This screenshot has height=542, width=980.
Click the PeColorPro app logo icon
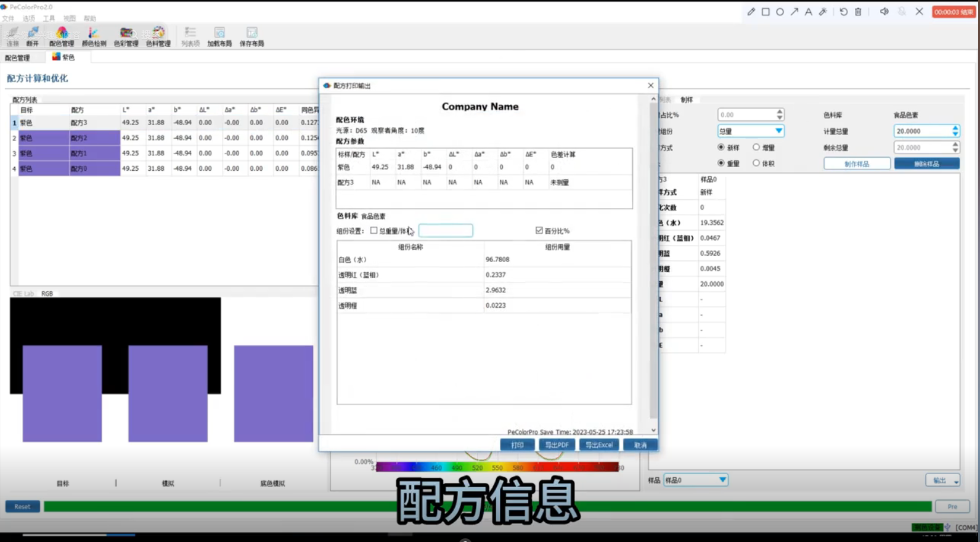[4, 7]
